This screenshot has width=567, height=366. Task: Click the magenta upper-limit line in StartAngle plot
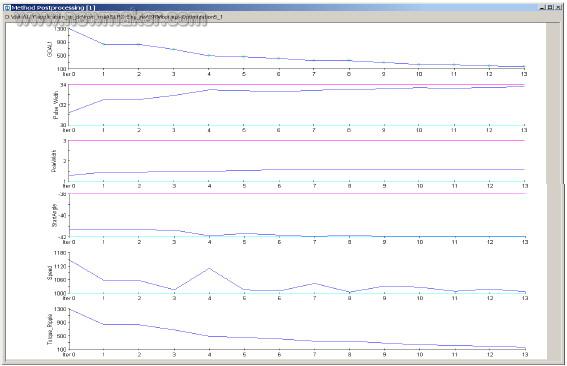point(297,193)
